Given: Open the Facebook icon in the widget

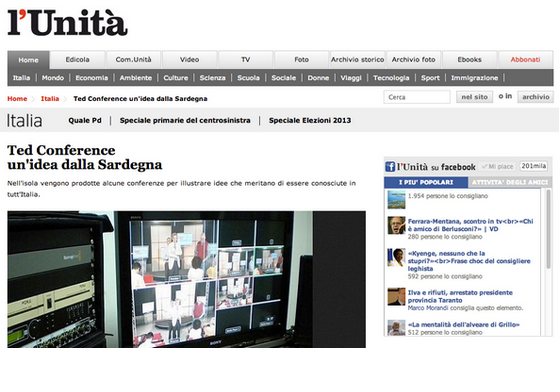Looking at the screenshot, I should click(x=390, y=167).
